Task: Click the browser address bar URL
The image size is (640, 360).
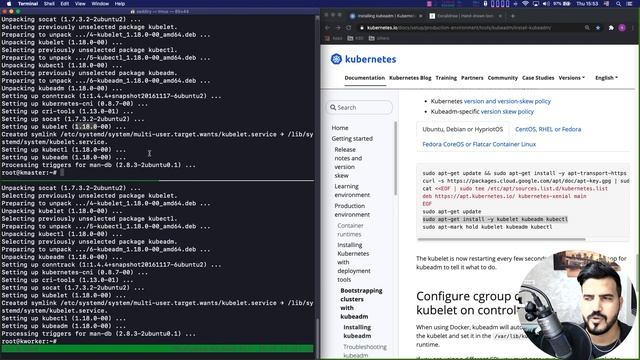Action: (x=459, y=28)
